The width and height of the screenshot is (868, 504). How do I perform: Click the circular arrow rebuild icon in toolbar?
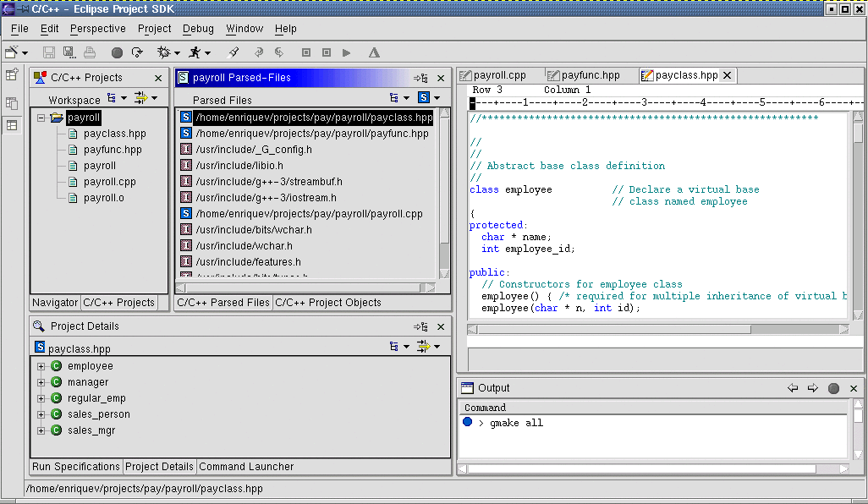pos(137,52)
